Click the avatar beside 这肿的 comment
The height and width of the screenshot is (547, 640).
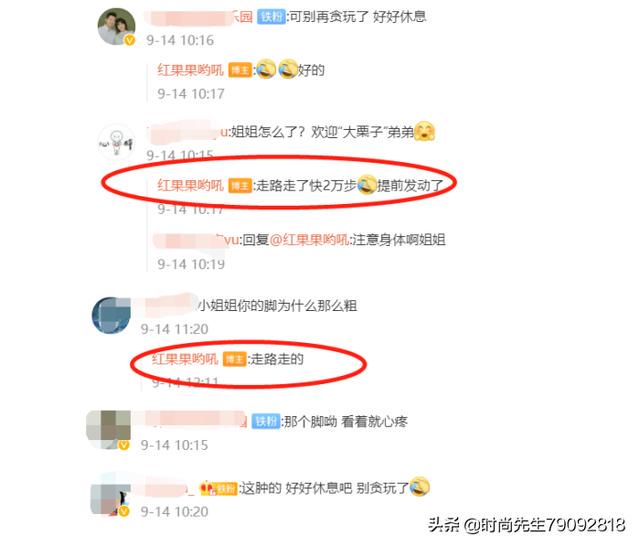[x=109, y=497]
